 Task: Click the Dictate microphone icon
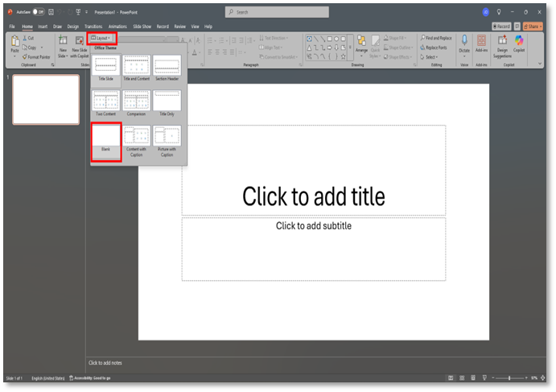point(463,41)
